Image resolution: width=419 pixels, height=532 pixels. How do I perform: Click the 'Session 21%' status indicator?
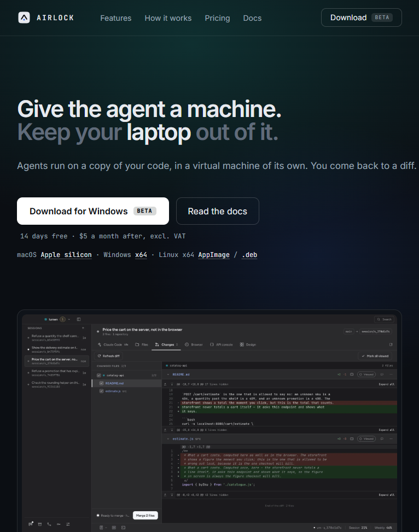(358, 528)
